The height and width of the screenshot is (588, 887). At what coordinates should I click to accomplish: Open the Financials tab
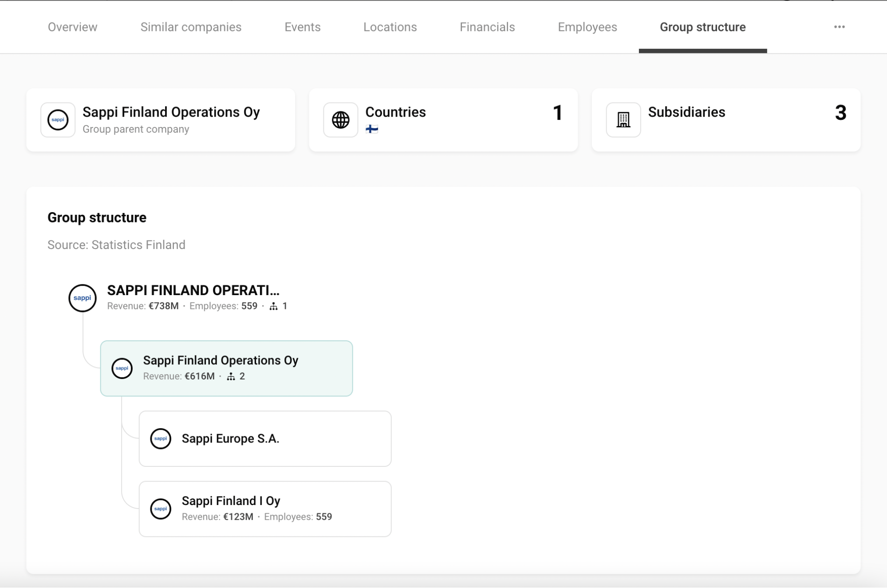point(487,27)
